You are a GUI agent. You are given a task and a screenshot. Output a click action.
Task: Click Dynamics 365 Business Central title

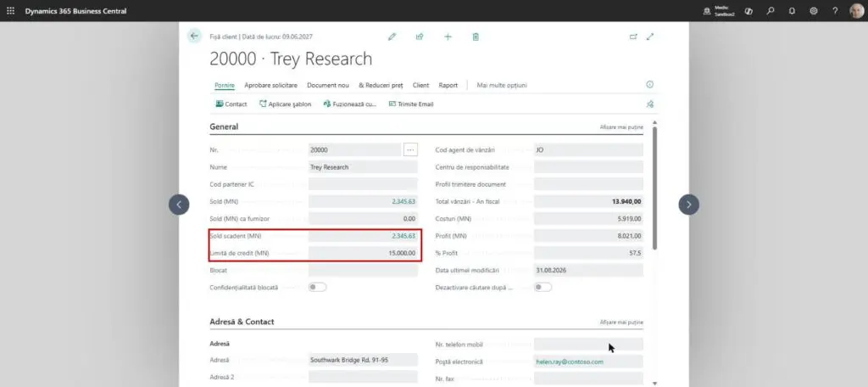click(x=75, y=11)
